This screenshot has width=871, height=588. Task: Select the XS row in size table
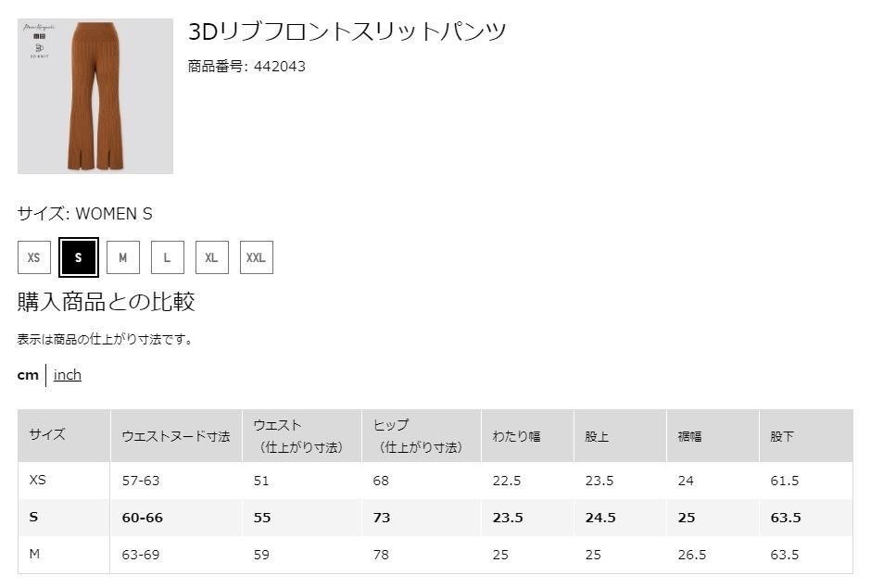click(x=435, y=481)
